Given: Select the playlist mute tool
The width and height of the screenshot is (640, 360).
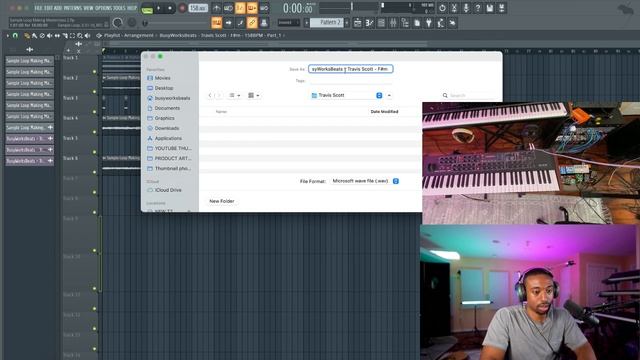Looking at the screenshot, I should tap(49, 36).
